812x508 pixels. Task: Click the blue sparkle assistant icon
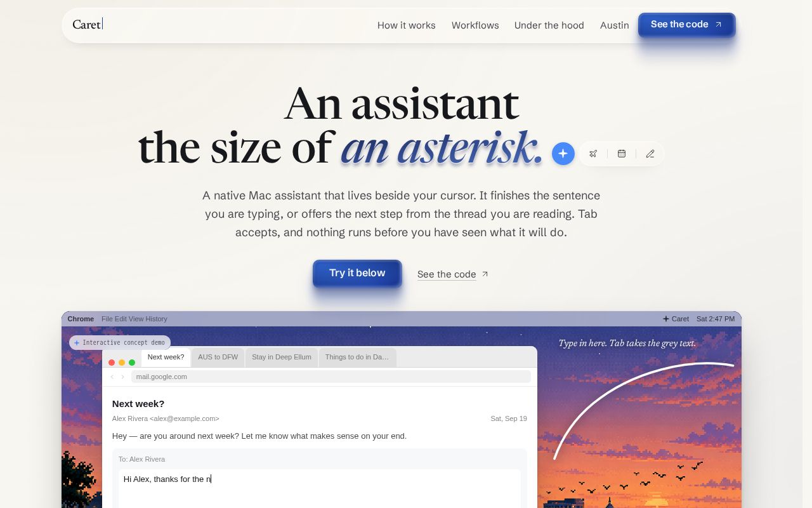(x=563, y=154)
